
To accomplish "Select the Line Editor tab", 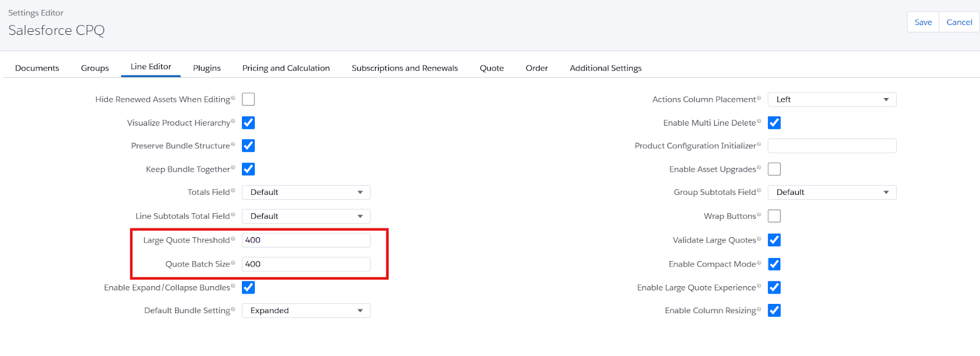I will pos(151,67).
